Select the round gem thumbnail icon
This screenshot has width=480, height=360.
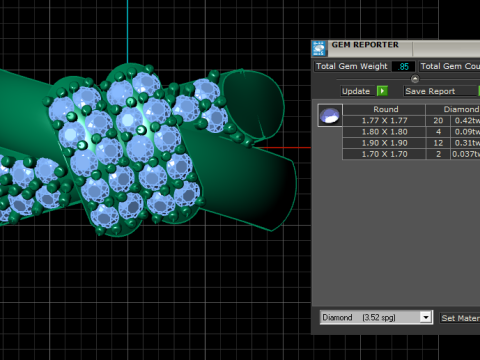tap(330, 116)
